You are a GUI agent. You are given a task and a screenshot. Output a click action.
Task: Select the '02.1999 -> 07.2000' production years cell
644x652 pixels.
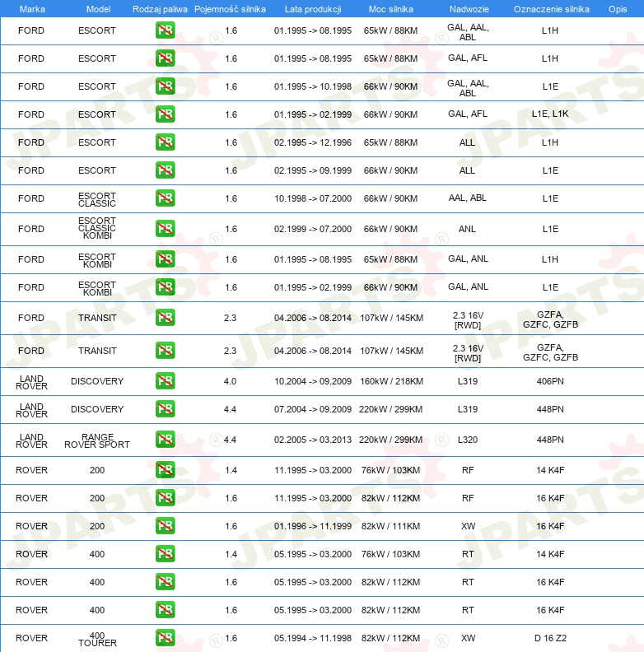coord(313,229)
